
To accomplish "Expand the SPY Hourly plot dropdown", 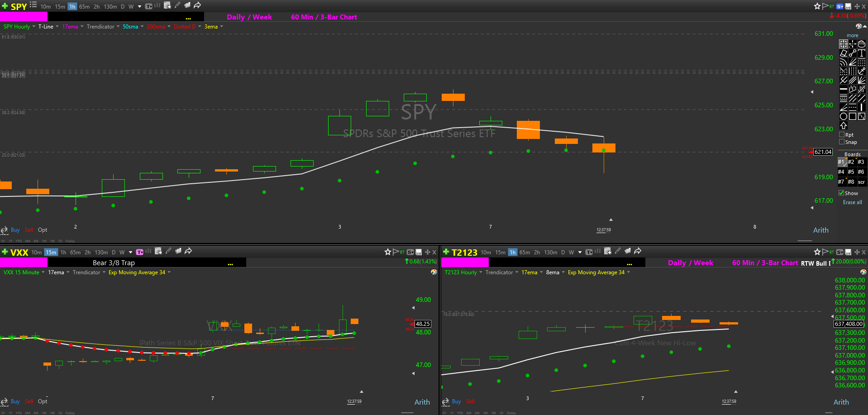I will [x=33, y=26].
